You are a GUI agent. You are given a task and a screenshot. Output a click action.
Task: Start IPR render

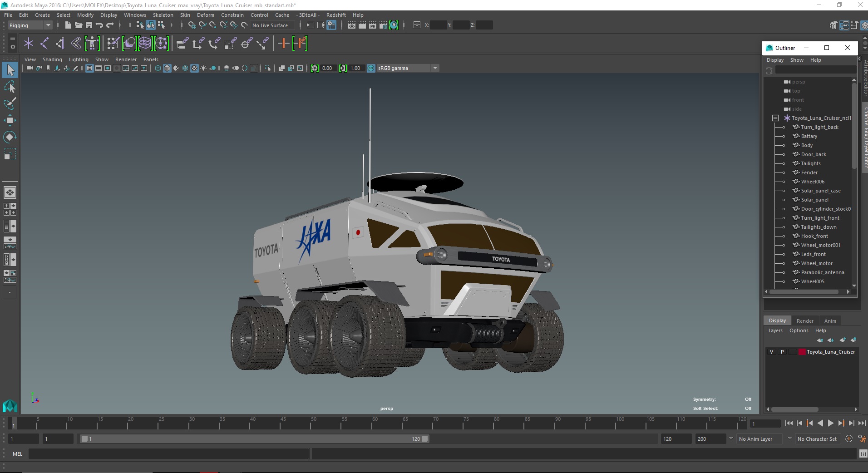tap(373, 25)
